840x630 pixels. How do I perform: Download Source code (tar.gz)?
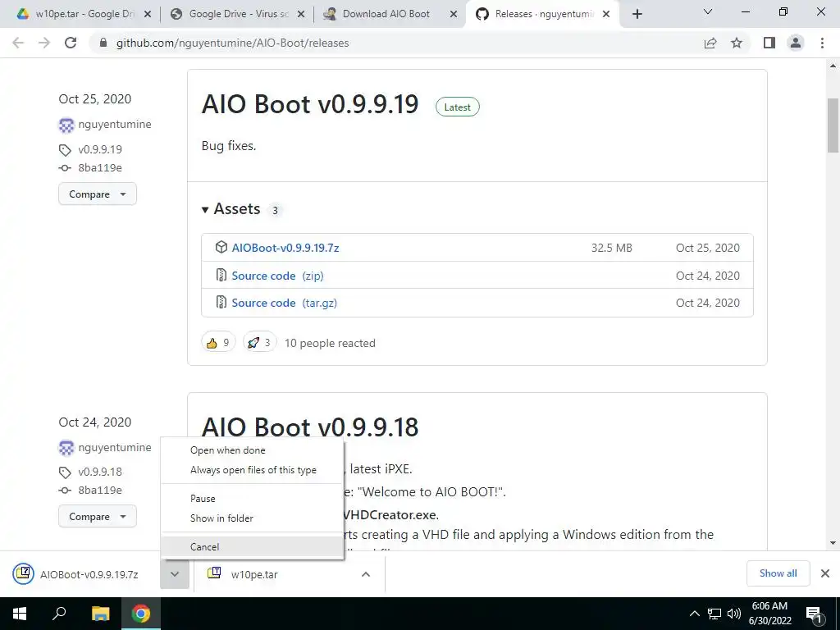[285, 303]
